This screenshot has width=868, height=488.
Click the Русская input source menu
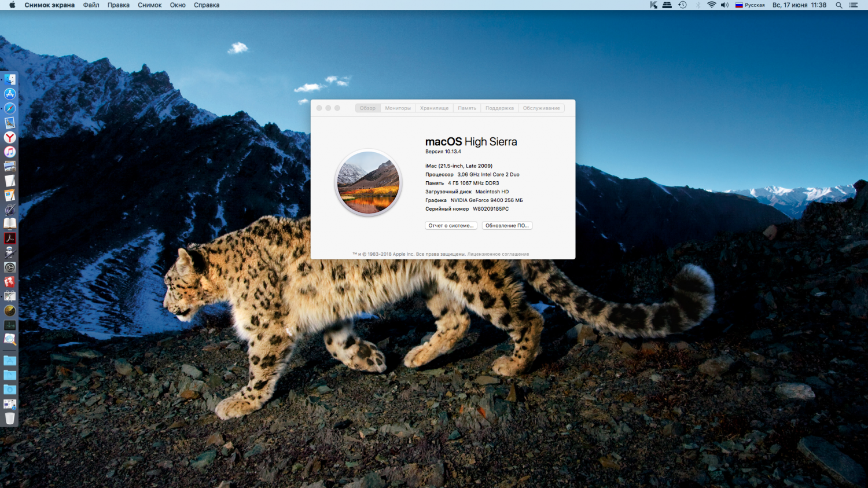[x=750, y=5]
